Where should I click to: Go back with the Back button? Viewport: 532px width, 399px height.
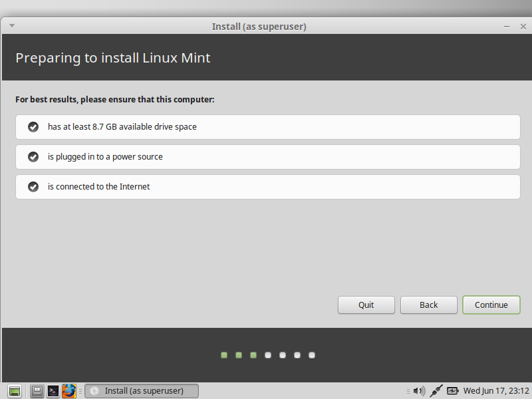(428, 305)
